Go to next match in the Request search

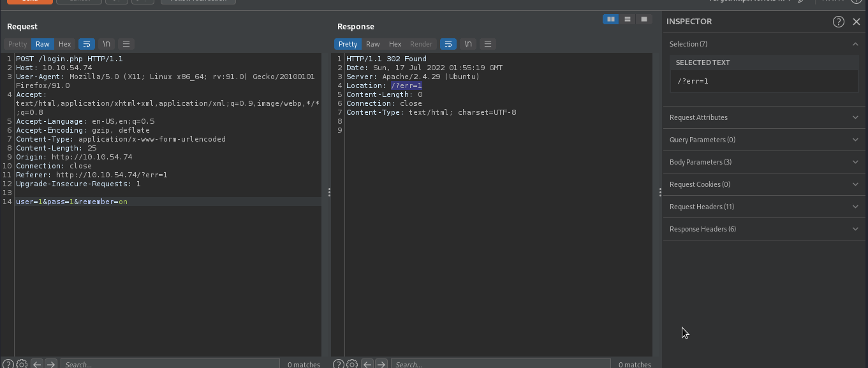[51, 364]
